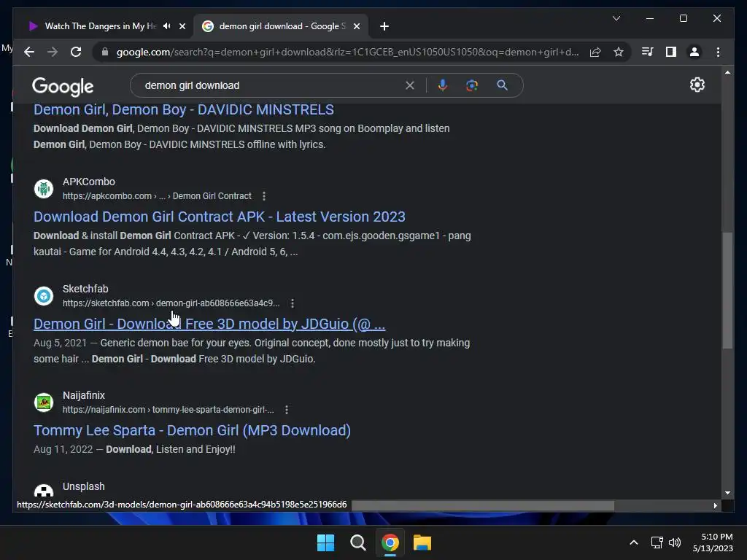The image size is (747, 560).
Task: Click the demon girl download search field
Action: [271, 86]
